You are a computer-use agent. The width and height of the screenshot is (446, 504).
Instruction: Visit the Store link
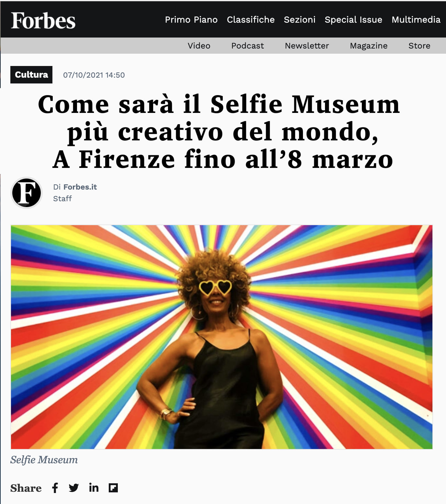click(x=419, y=46)
